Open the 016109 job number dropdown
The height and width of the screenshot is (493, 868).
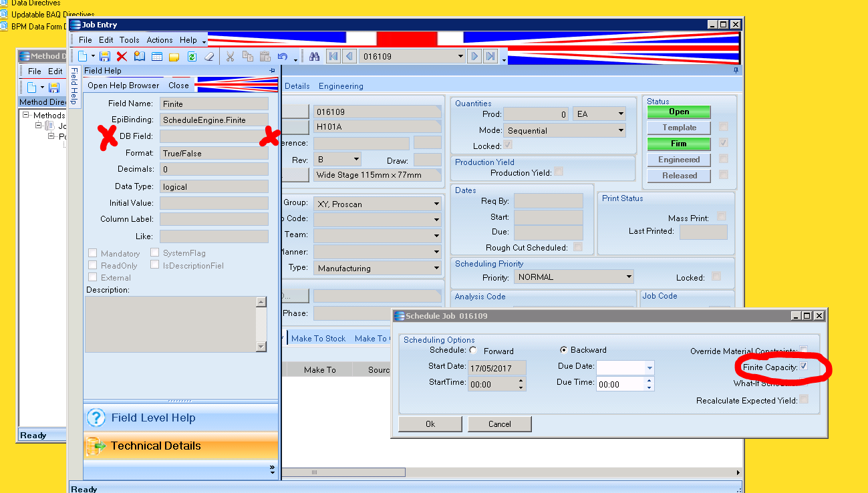click(x=460, y=56)
